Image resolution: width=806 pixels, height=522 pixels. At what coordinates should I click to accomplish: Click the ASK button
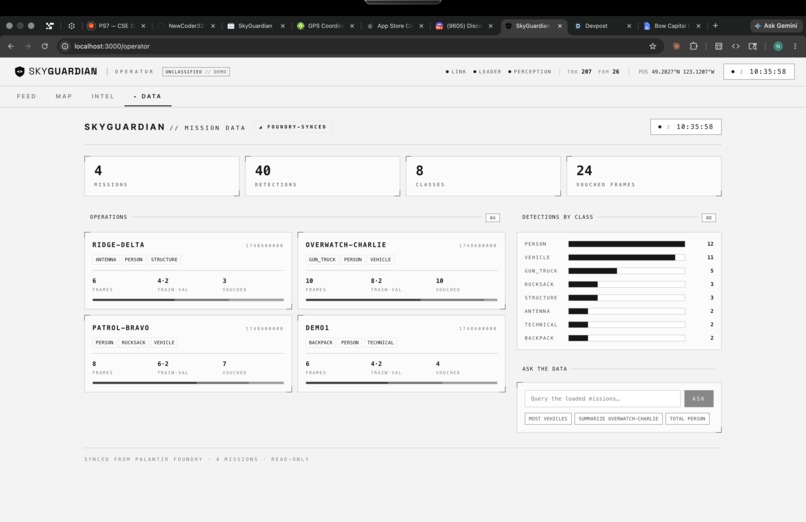tap(699, 399)
